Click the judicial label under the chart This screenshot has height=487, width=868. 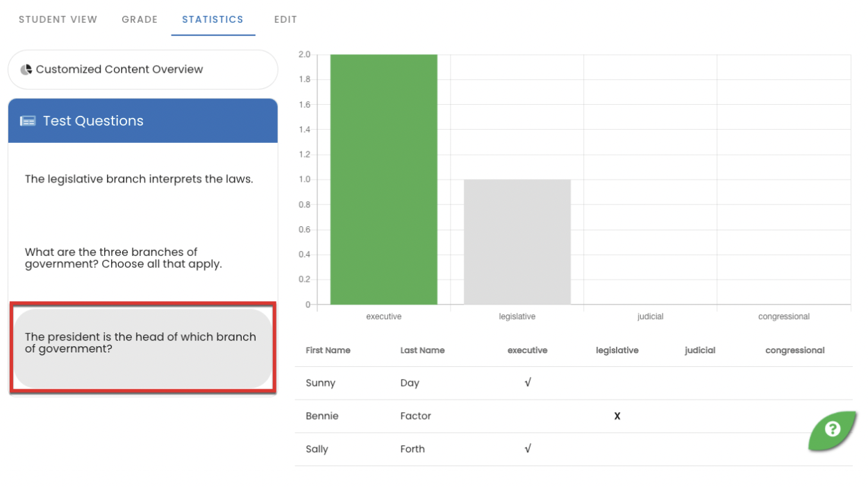coord(651,316)
